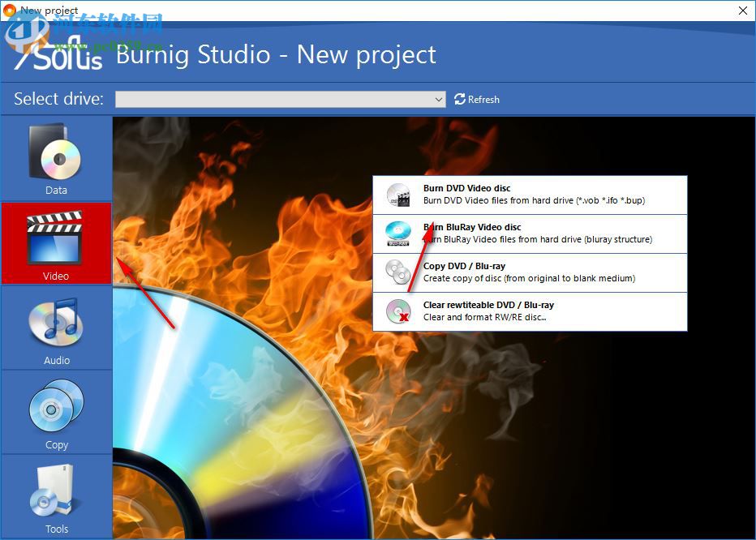The width and height of the screenshot is (756, 540).
Task: Select Clear rewritable DVD / Blu-ray option
Action: click(527, 311)
